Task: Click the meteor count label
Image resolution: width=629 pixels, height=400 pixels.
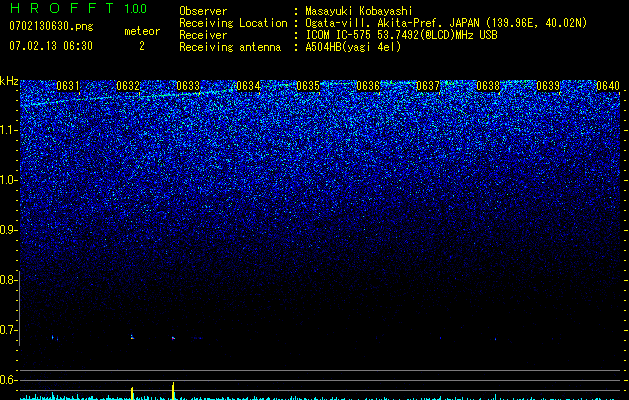Action: 142,31
